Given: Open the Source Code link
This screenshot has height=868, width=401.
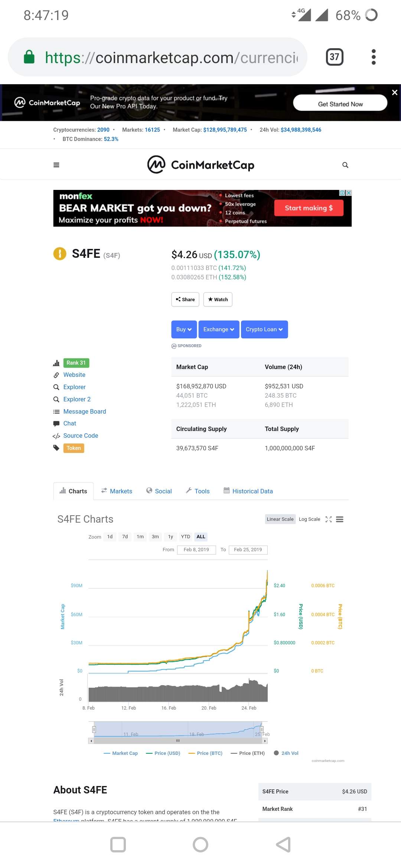Looking at the screenshot, I should click(81, 435).
